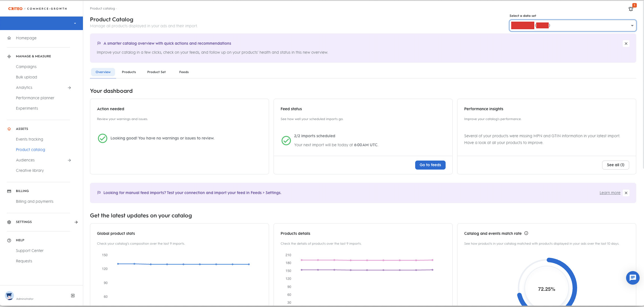Open the notifications bell icon
Viewport: 644px width, 307px height.
(x=631, y=9)
